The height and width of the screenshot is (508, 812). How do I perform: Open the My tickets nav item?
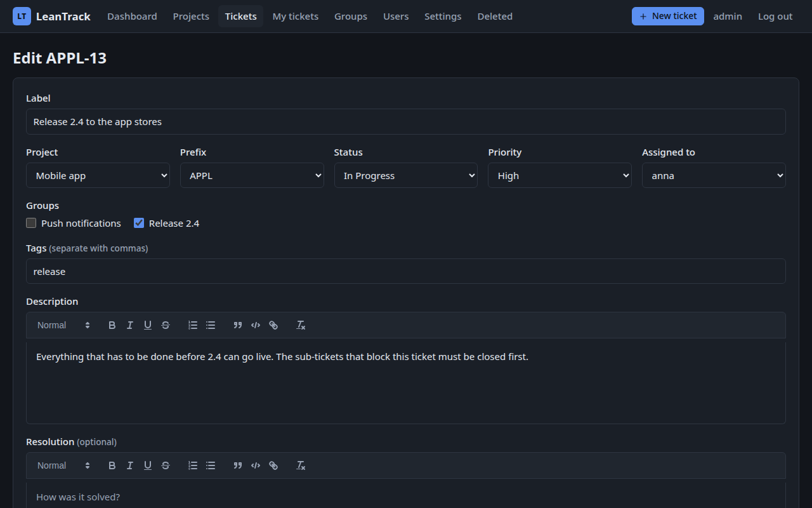[296, 17]
